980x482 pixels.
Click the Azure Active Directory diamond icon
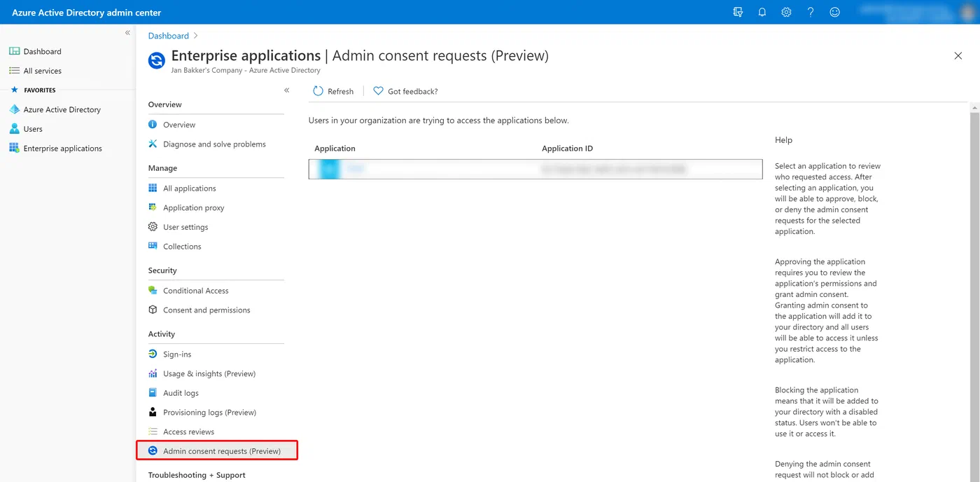pyautogui.click(x=14, y=109)
